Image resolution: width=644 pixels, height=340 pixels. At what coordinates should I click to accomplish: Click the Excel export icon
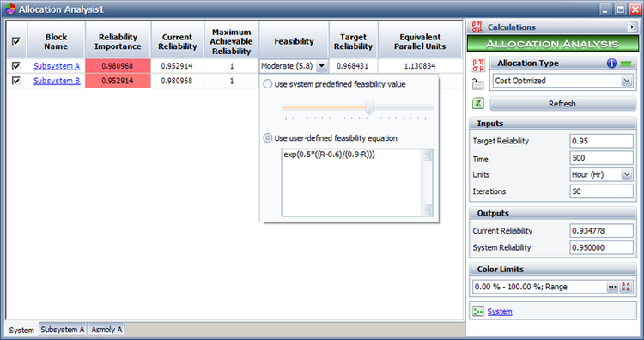[477, 103]
